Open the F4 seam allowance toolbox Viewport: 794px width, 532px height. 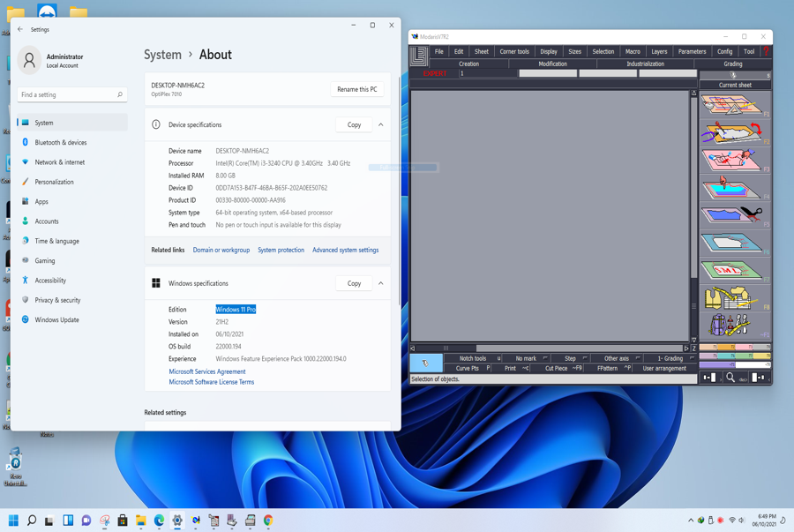point(730,188)
